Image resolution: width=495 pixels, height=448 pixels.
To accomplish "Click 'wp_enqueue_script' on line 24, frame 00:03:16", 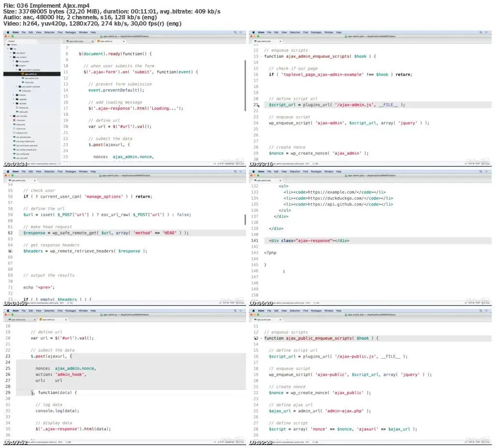I will pos(290,123).
